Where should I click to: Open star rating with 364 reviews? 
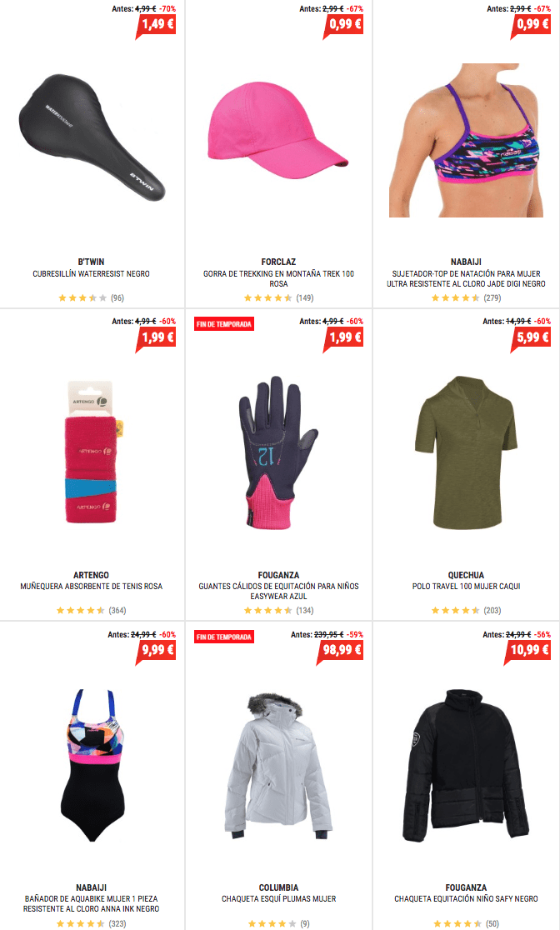tap(92, 610)
